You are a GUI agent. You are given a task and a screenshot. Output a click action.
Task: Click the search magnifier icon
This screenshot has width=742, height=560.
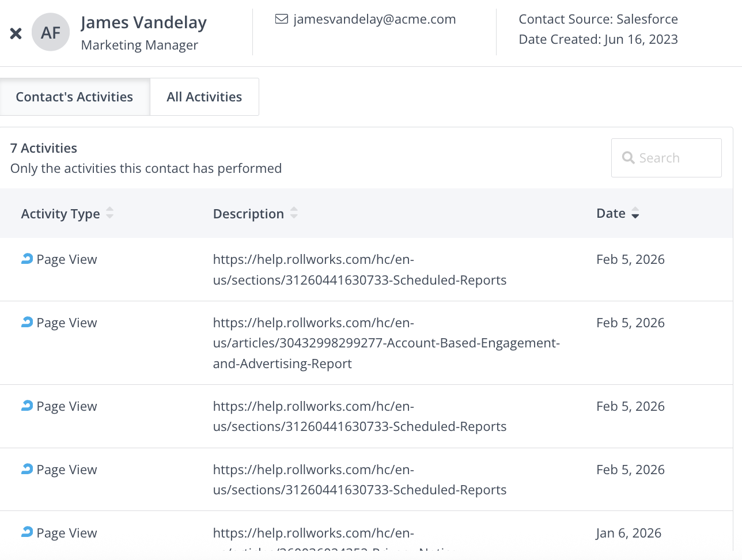pos(628,158)
